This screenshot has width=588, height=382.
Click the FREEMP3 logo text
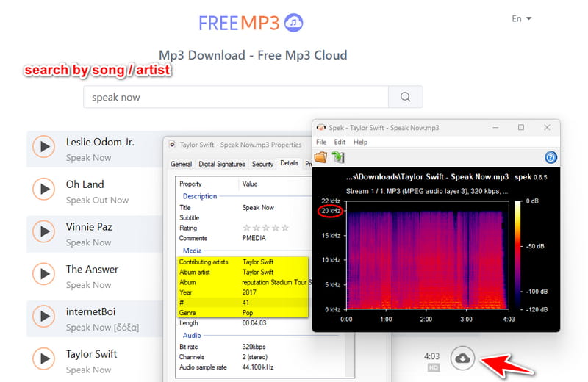(239, 23)
